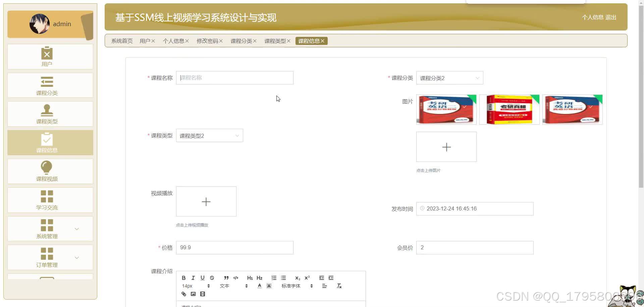Switch to the 用户 tab
This screenshot has height=307, width=644.
[x=145, y=41]
